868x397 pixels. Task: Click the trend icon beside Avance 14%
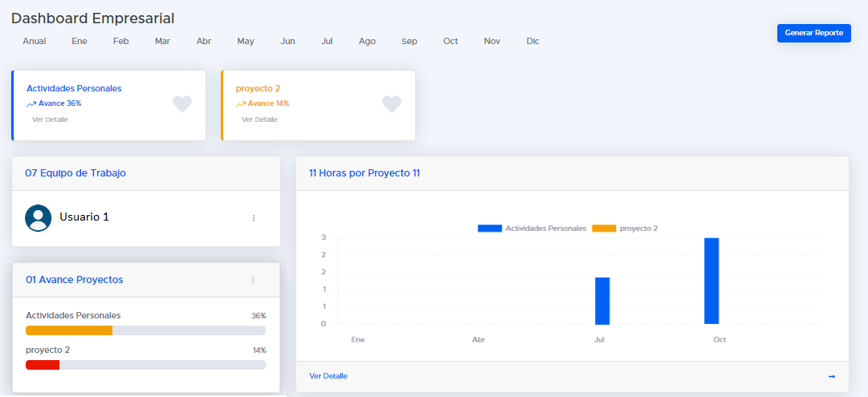pyautogui.click(x=241, y=103)
